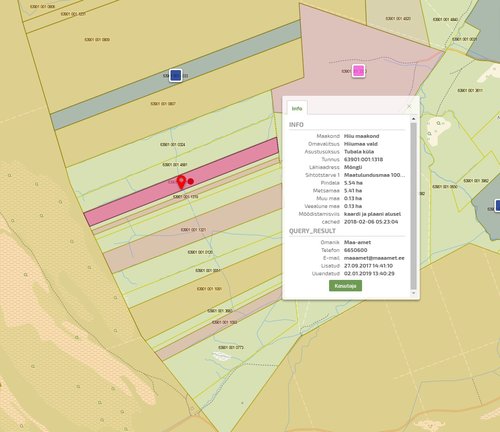500x432 pixels.
Task: Click the dark blue square map marker
Action: [x=175, y=75]
